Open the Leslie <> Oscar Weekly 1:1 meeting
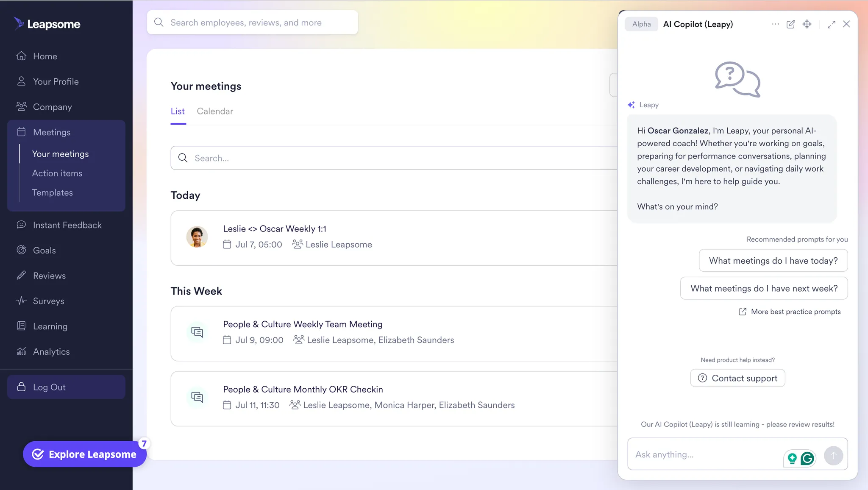Screen dimensions: 868x490 275,229
